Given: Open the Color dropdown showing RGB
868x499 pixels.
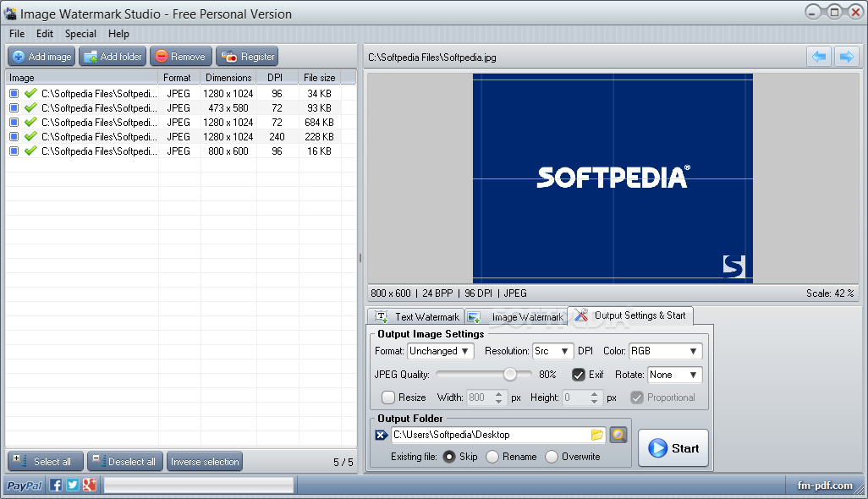Looking at the screenshot, I should (666, 351).
